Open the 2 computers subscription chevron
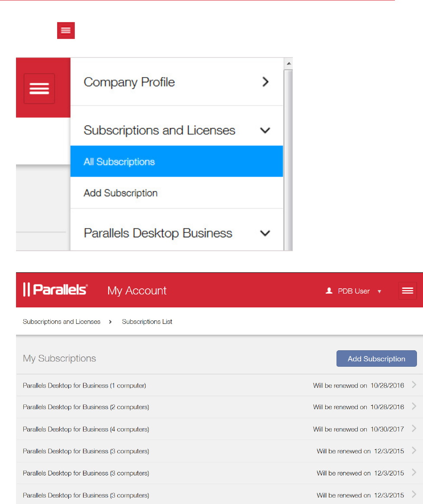 click(x=414, y=407)
